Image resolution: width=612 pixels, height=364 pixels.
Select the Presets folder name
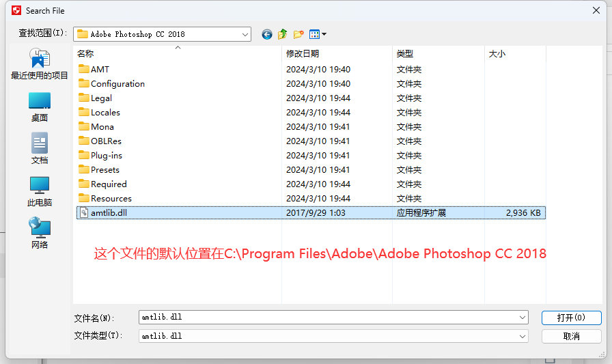tap(105, 170)
